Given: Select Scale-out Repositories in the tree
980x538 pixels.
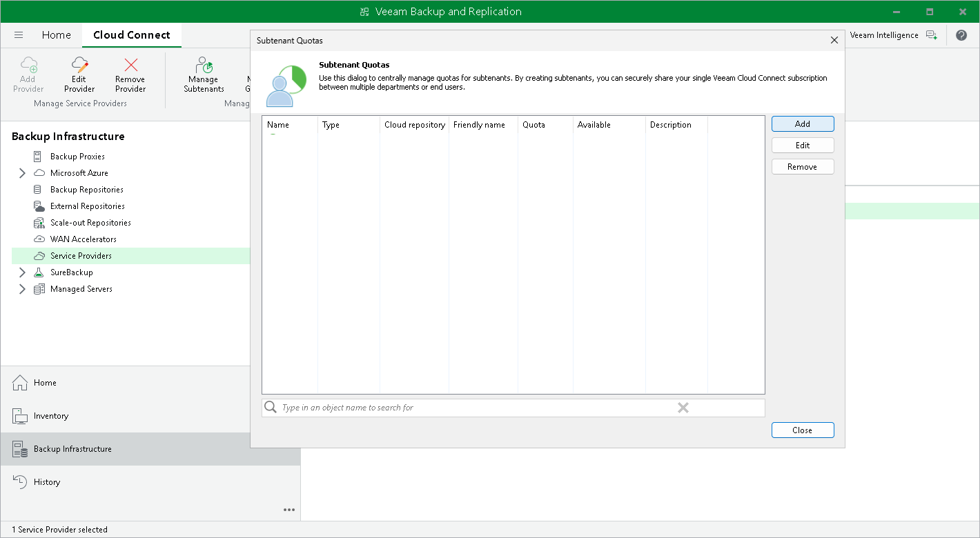Looking at the screenshot, I should pos(90,223).
